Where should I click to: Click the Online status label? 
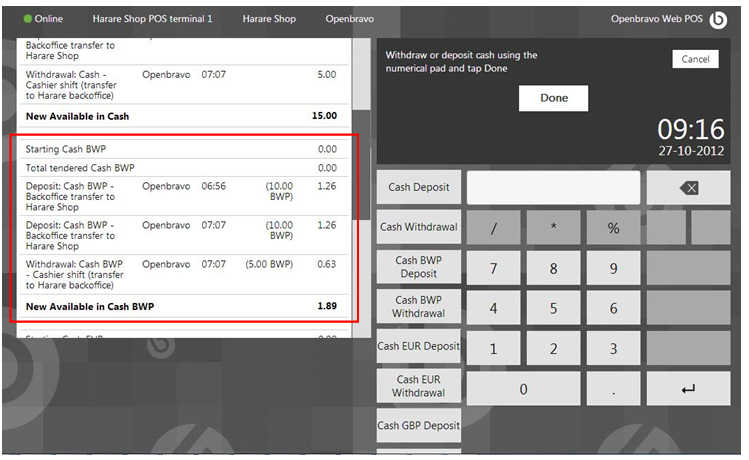[48, 19]
